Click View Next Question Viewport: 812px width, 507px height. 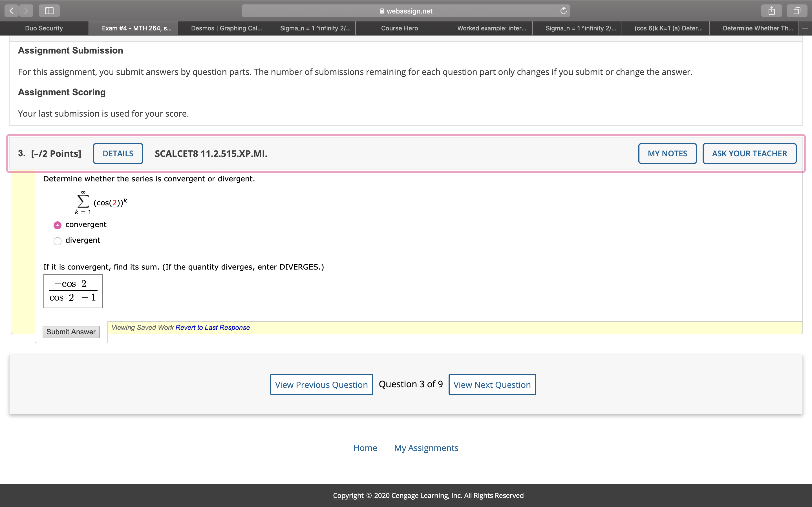492,384
